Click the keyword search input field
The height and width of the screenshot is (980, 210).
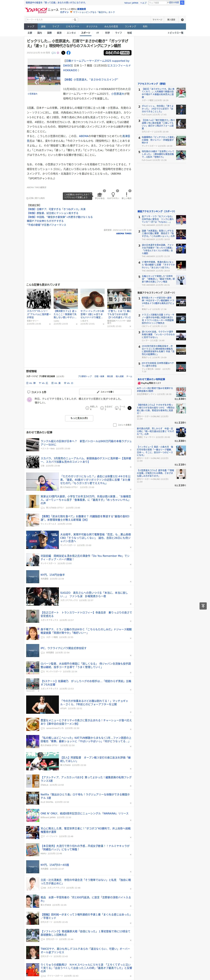49,20
